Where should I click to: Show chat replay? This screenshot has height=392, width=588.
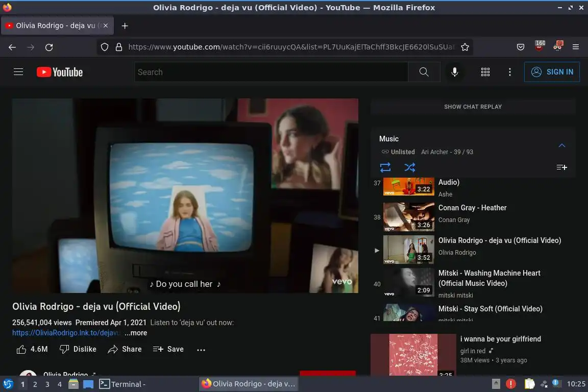coord(473,107)
